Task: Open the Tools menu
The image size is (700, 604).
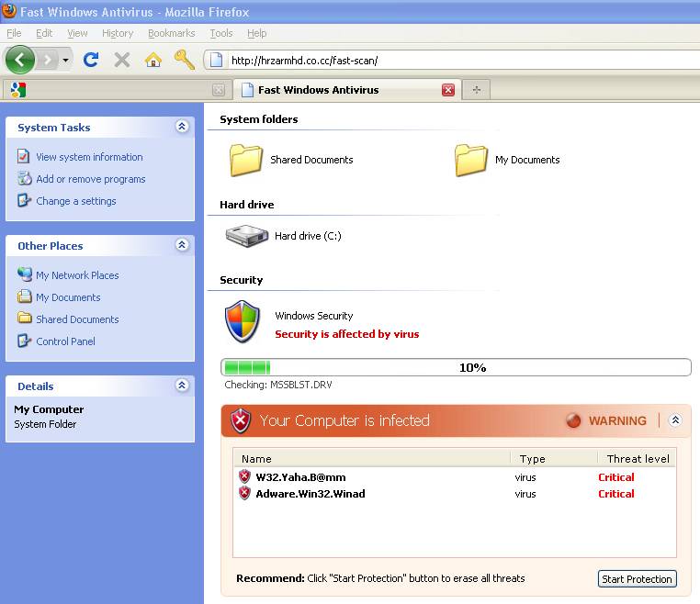Action: pos(221,33)
